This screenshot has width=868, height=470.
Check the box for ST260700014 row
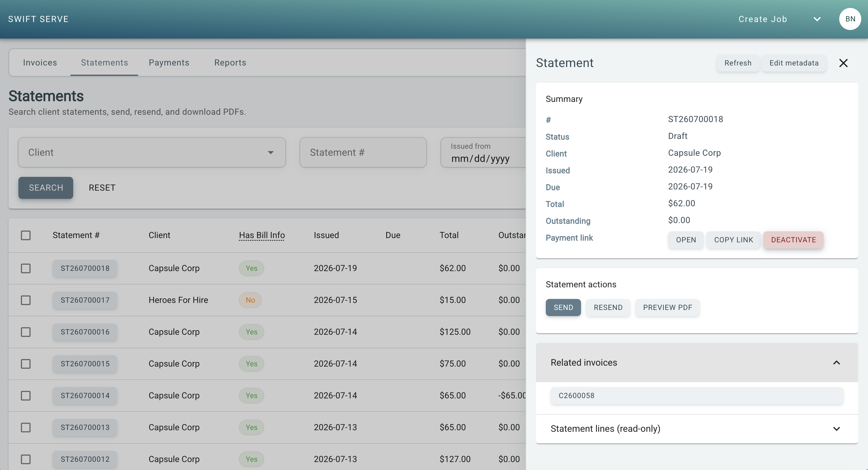tap(26, 396)
